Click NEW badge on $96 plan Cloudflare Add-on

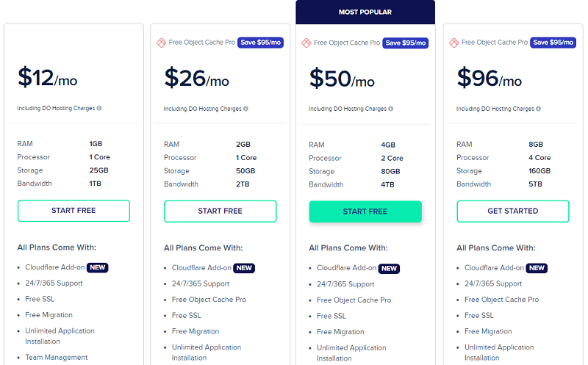point(537,268)
